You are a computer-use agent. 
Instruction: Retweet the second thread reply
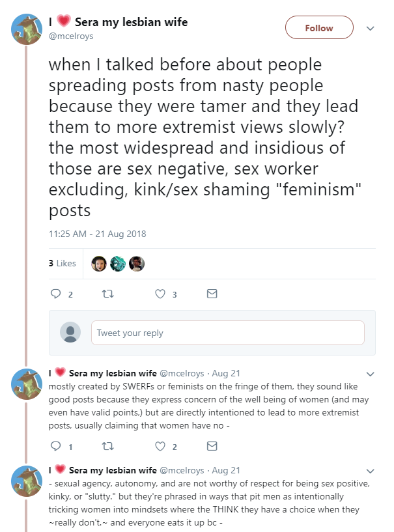108,529
